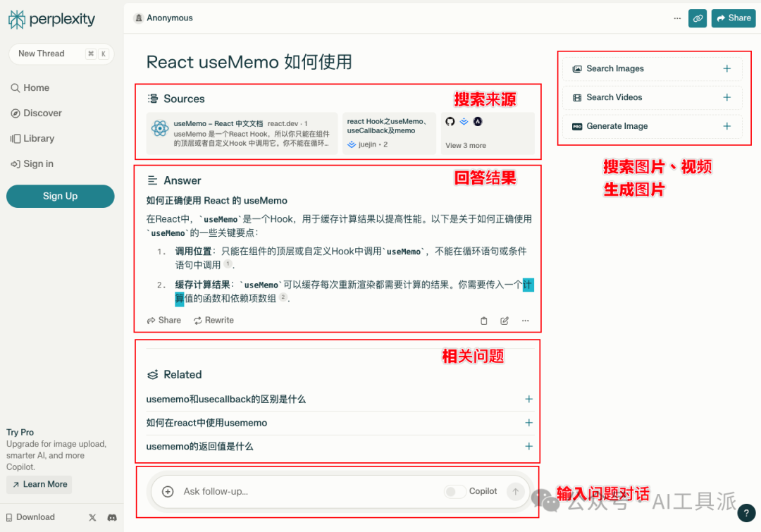
Task: Click the Discover compass icon
Action: pos(16,113)
